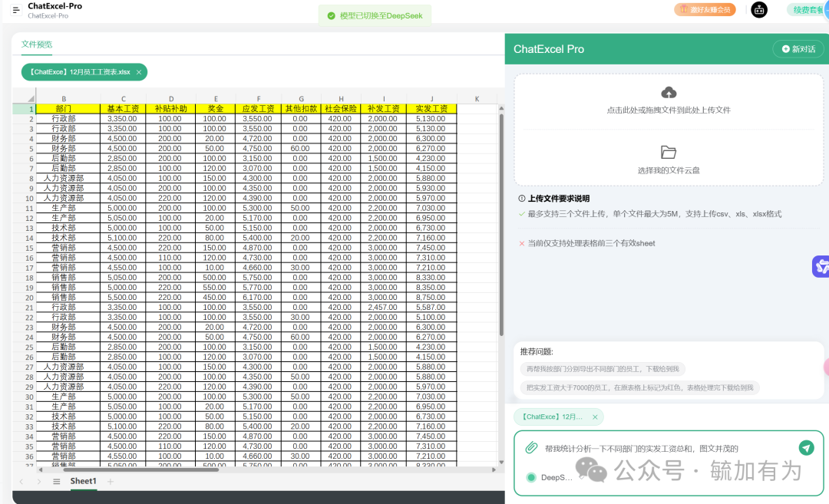829x504 pixels.
Task: Select the 部门 header cell
Action: click(64, 109)
